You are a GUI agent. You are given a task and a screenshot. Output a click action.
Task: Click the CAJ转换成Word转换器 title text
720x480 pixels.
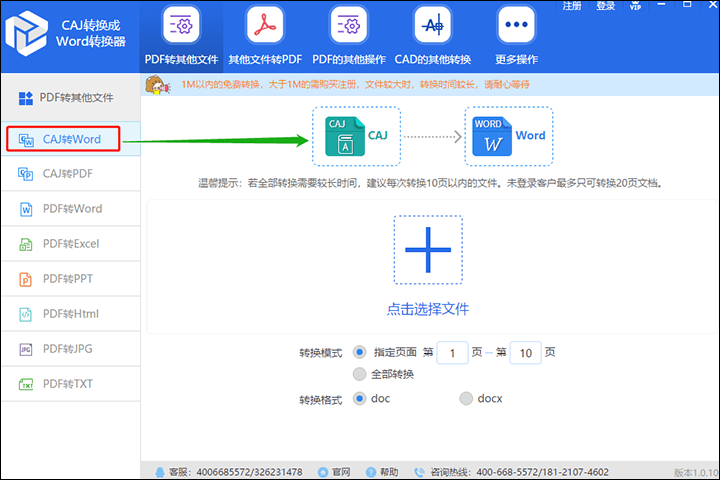click(x=91, y=33)
